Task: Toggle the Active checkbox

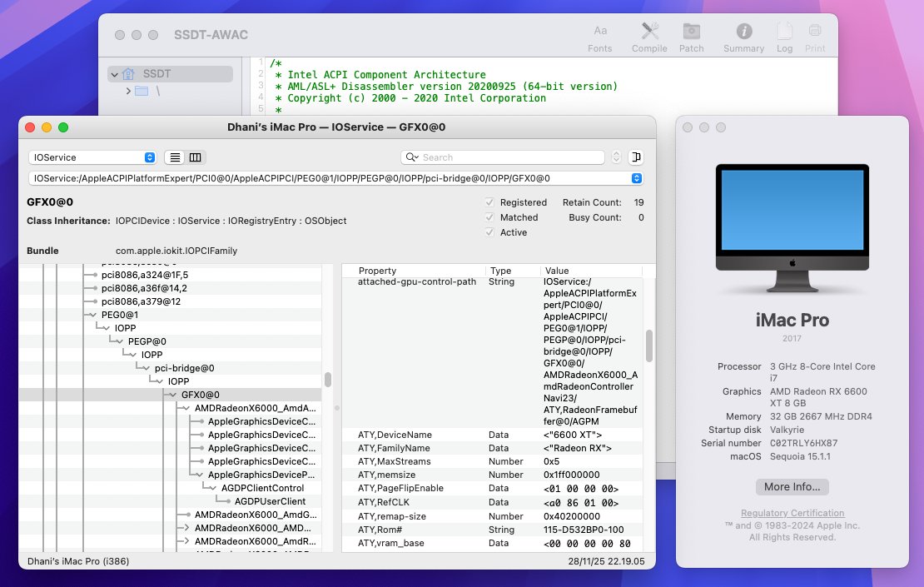Action: pyautogui.click(x=489, y=232)
